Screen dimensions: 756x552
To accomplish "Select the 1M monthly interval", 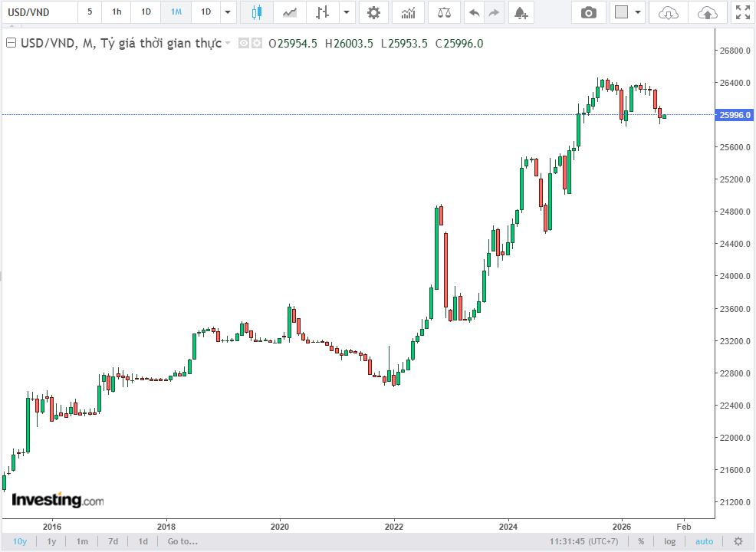I will (176, 11).
